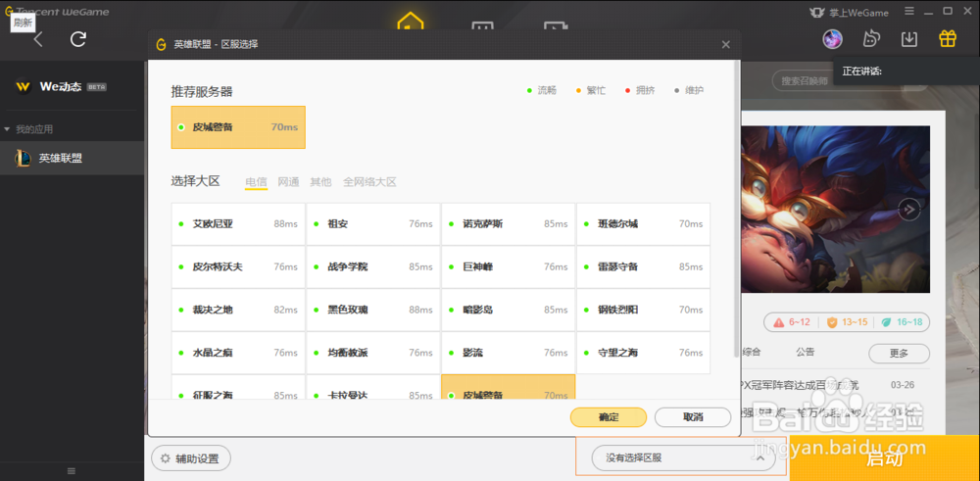Open the gift box icon
This screenshot has width=980, height=481.
(x=948, y=39)
